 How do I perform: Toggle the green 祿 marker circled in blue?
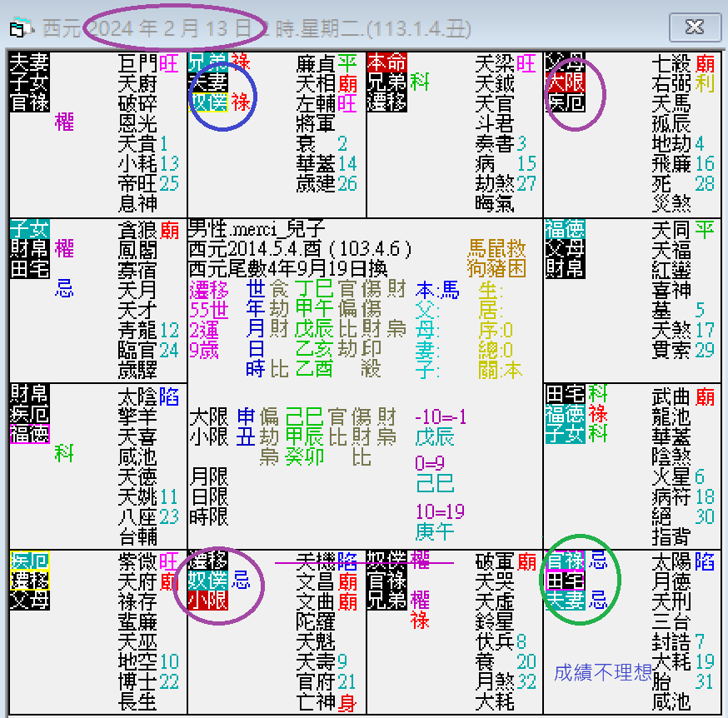tap(240, 102)
